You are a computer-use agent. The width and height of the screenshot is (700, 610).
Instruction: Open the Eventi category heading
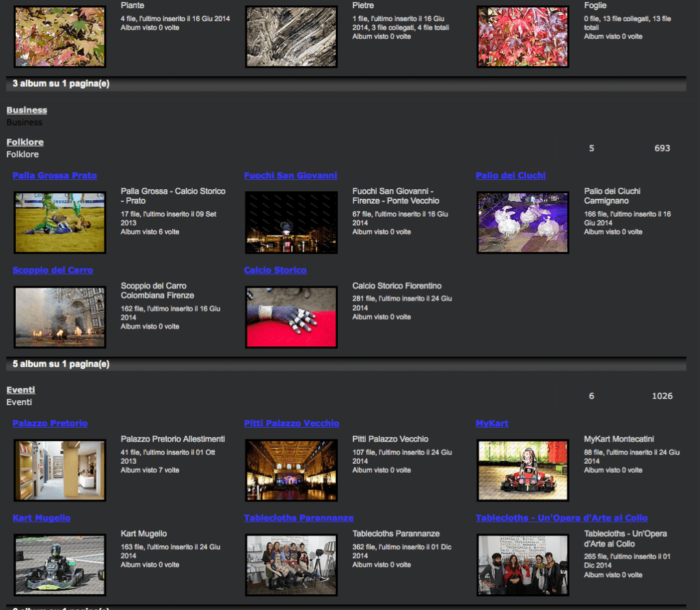21,390
